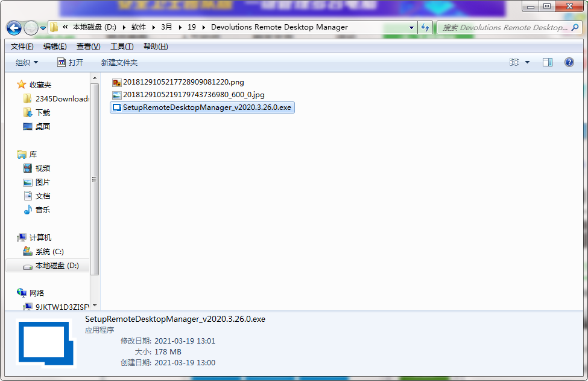Click navigation pane scroll down arrow
The width and height of the screenshot is (588, 381).
(x=95, y=306)
